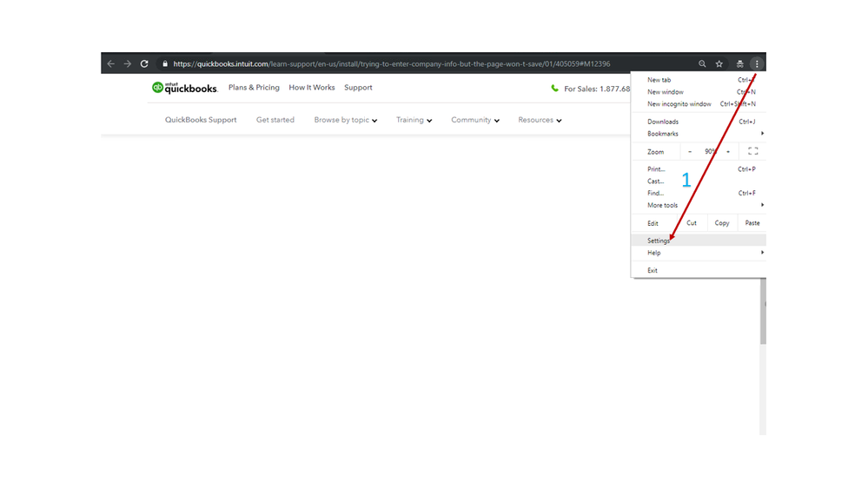Select Print... menu item
The image size is (868, 488).
pyautogui.click(x=699, y=169)
